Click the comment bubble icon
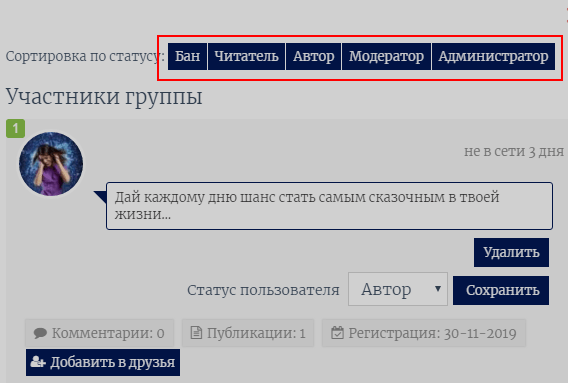 40,333
